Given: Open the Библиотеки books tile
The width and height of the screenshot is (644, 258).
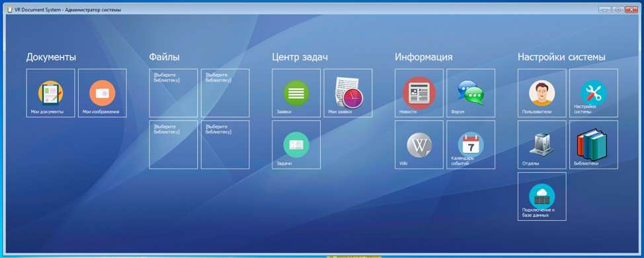Looking at the screenshot, I should (x=594, y=145).
